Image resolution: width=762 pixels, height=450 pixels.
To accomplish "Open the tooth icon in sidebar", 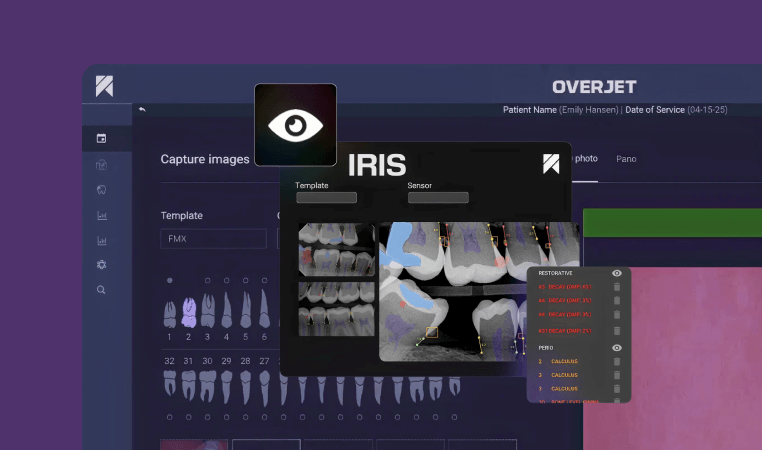I will click(x=101, y=190).
